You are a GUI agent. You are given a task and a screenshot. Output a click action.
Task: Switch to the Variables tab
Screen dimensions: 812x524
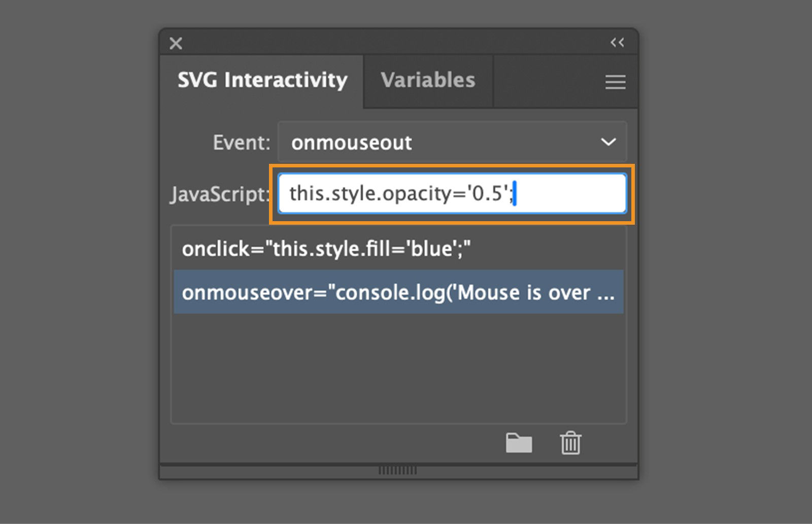pyautogui.click(x=429, y=80)
